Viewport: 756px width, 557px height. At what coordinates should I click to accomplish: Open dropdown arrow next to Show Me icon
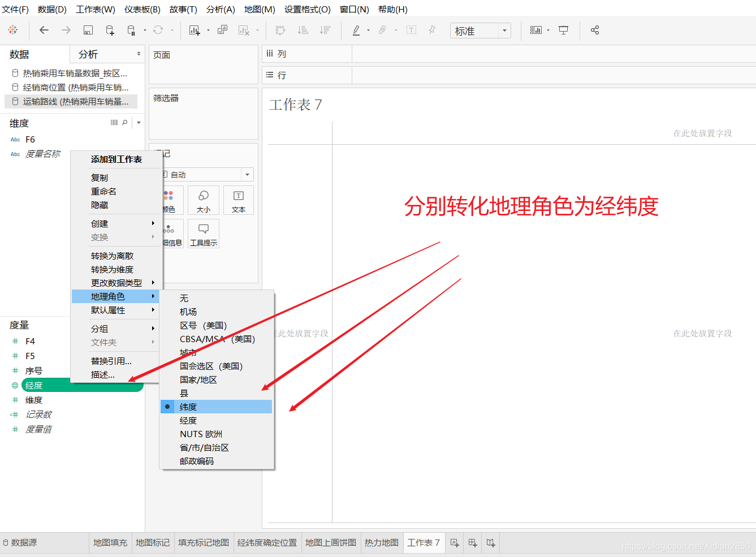(x=548, y=31)
